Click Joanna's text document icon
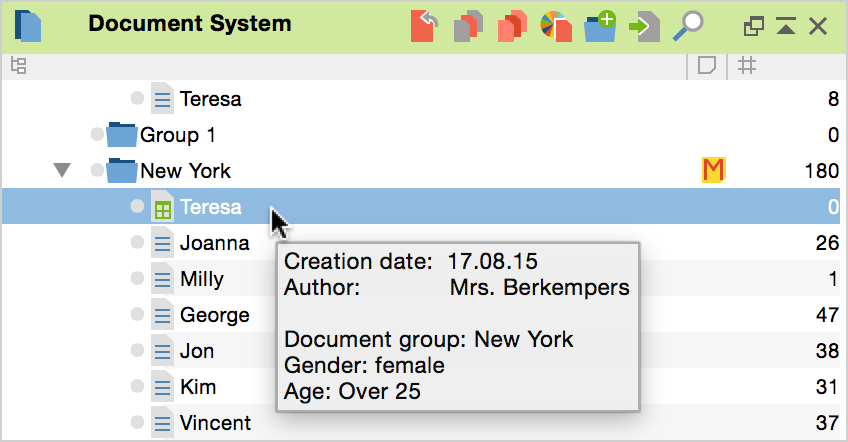The height and width of the screenshot is (442, 848). [x=162, y=242]
